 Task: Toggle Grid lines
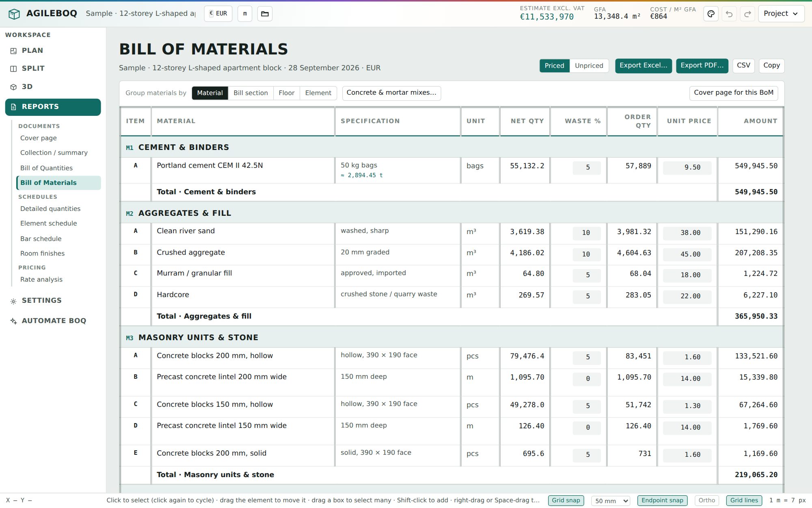pos(744,501)
